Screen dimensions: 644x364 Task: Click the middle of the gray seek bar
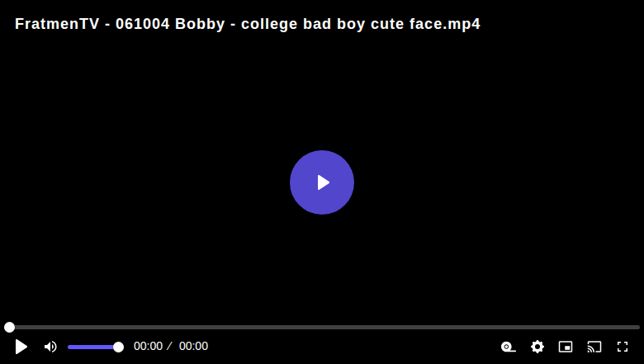[322, 327]
